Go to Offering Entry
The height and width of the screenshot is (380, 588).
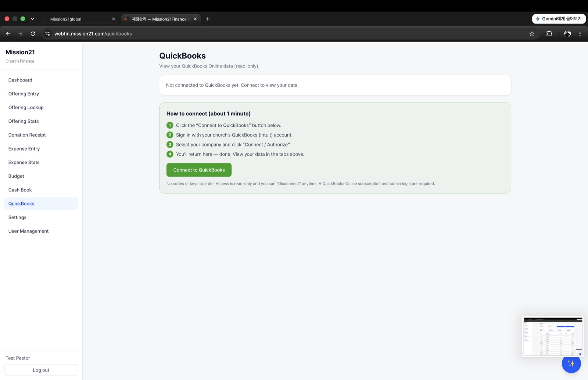(x=41, y=94)
